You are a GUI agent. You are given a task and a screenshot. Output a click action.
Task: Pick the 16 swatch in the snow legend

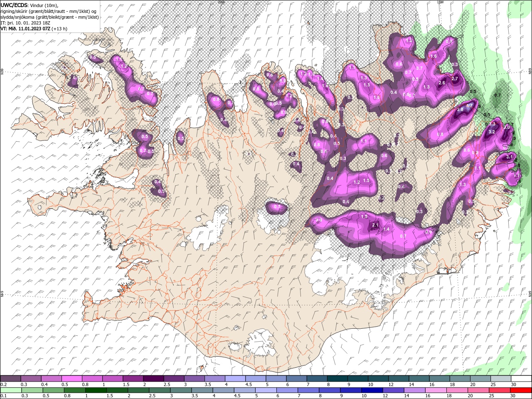point(440,379)
